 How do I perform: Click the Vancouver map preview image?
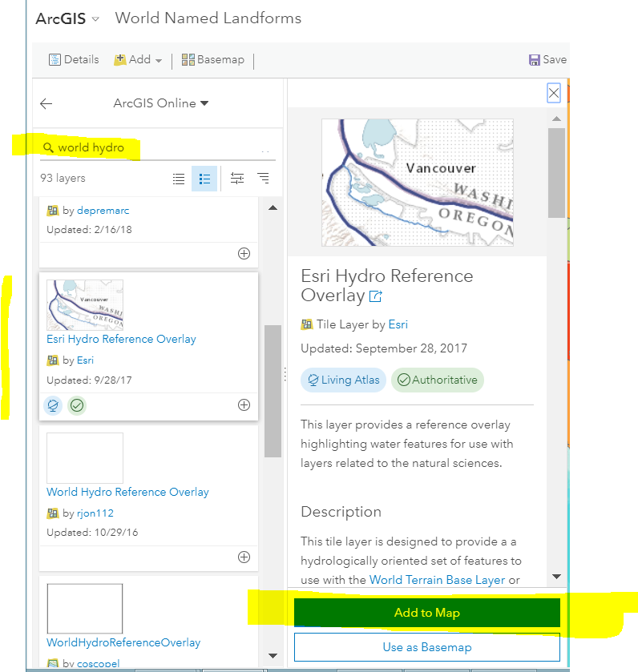(418, 183)
